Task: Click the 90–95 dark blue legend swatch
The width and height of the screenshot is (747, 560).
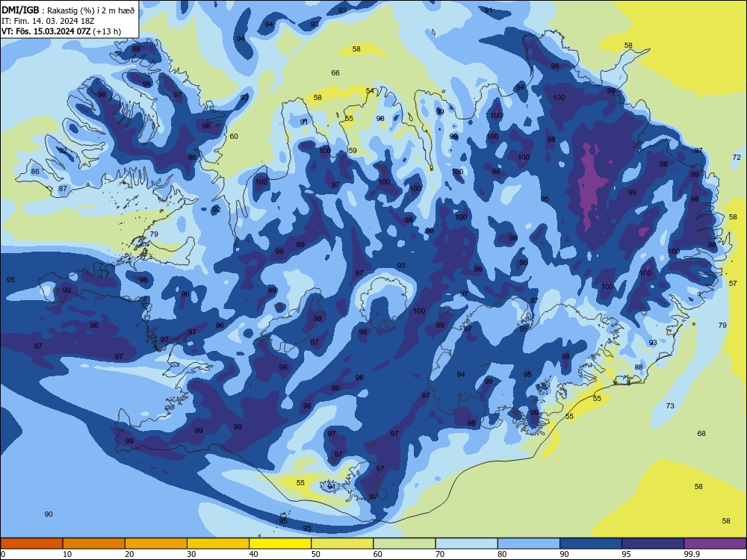Action: 591,544
